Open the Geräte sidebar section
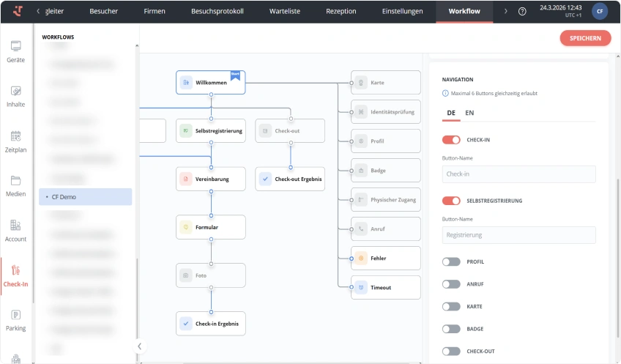The image size is (621, 364). pos(16,52)
